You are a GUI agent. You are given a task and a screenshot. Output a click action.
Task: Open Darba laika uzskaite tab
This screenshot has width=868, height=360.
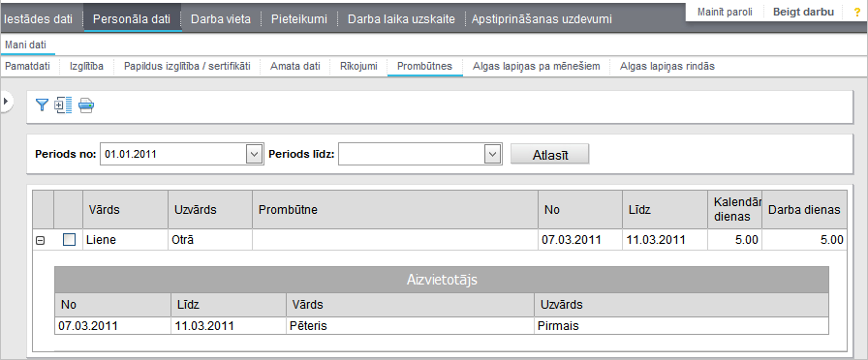[x=401, y=18]
